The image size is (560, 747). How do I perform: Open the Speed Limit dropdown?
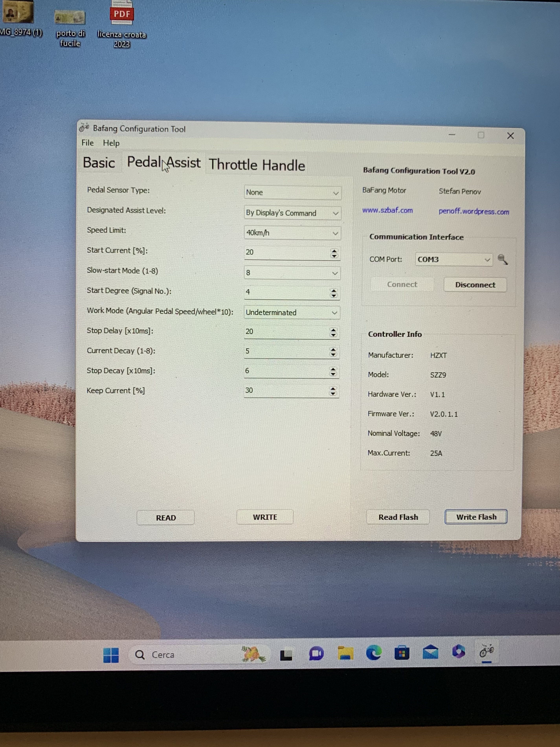pyautogui.click(x=292, y=233)
